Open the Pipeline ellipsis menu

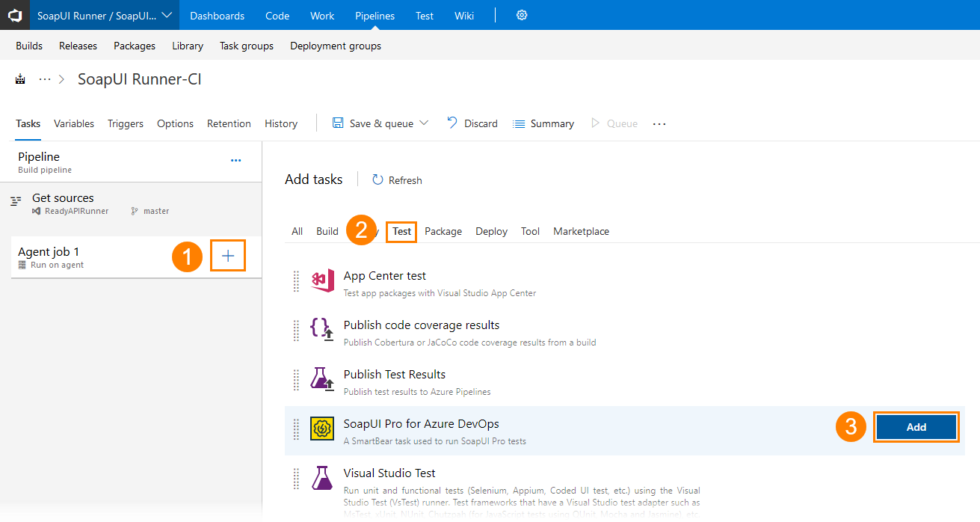(x=236, y=160)
